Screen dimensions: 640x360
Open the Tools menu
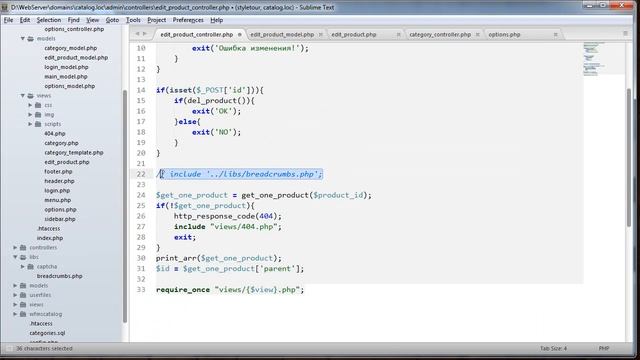tap(133, 20)
